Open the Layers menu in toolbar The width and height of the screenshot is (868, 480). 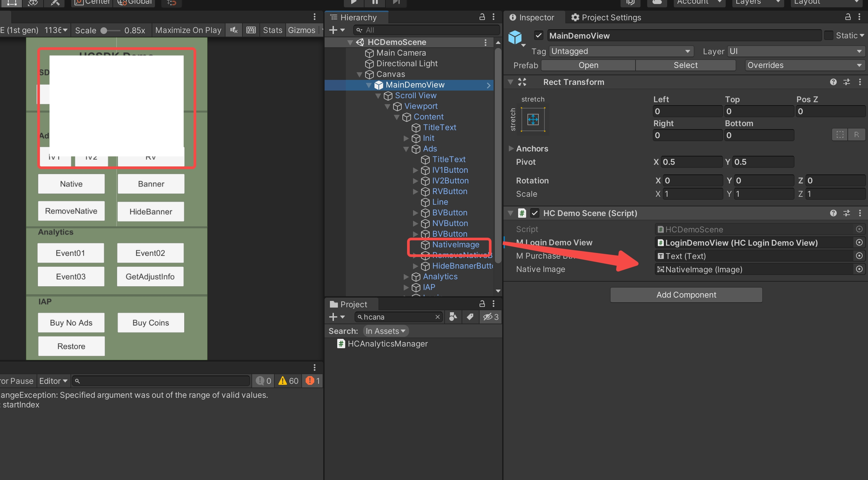(758, 2)
